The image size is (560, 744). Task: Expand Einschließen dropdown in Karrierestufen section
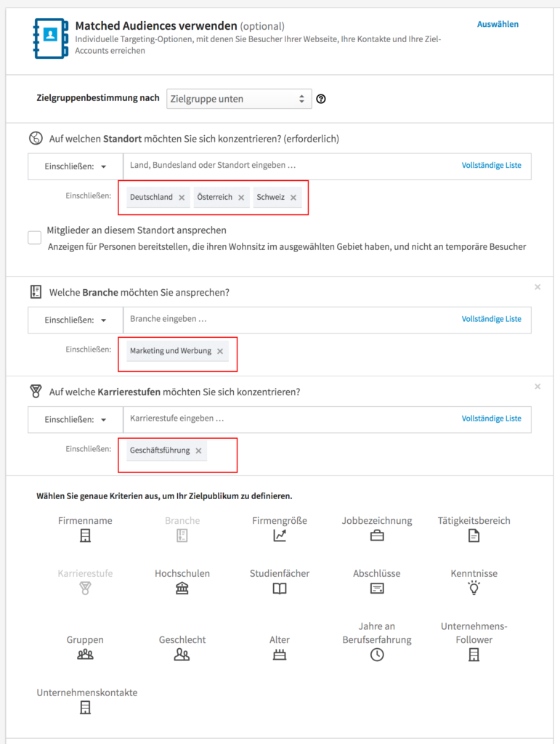pyautogui.click(x=76, y=419)
